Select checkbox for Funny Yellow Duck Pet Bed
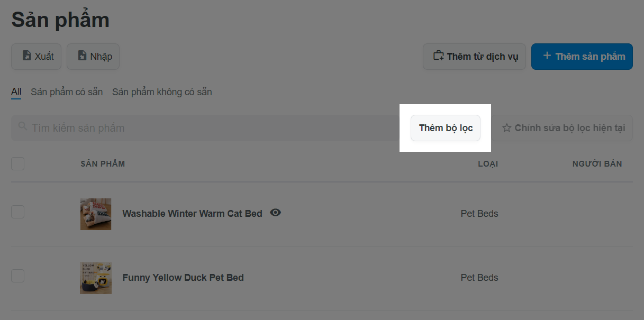This screenshot has height=320, width=644. click(x=17, y=276)
